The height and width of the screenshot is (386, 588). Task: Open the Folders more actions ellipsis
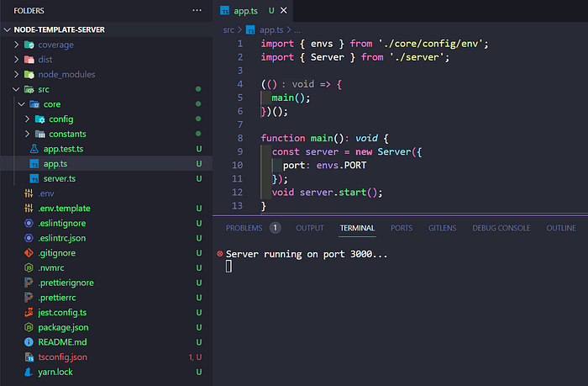tap(197, 11)
